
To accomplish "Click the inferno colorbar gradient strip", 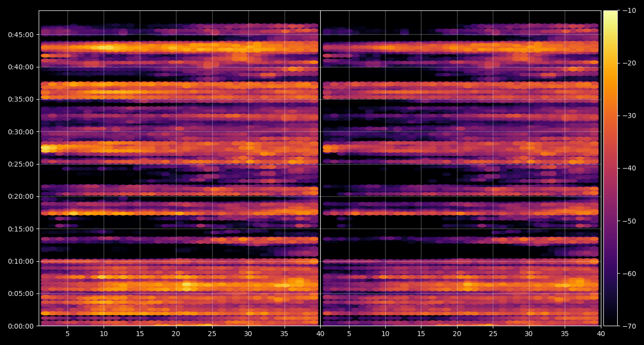I will coord(610,168).
